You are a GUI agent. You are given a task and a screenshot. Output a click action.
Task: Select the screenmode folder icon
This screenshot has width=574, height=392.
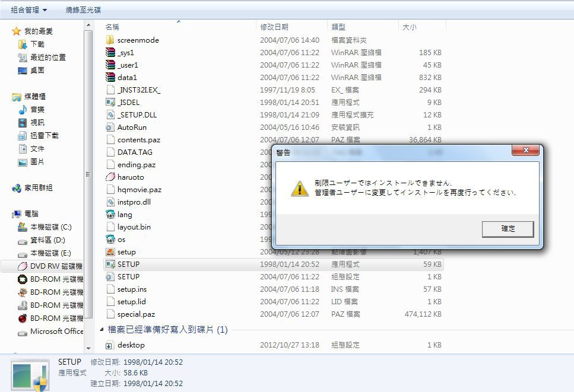point(110,40)
